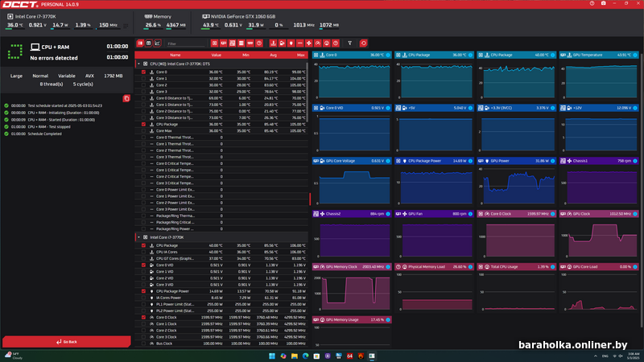Viewport: 644px width, 362px height.
Task: Uncheck the Core 0 Clock checkbox
Action: pos(143,317)
